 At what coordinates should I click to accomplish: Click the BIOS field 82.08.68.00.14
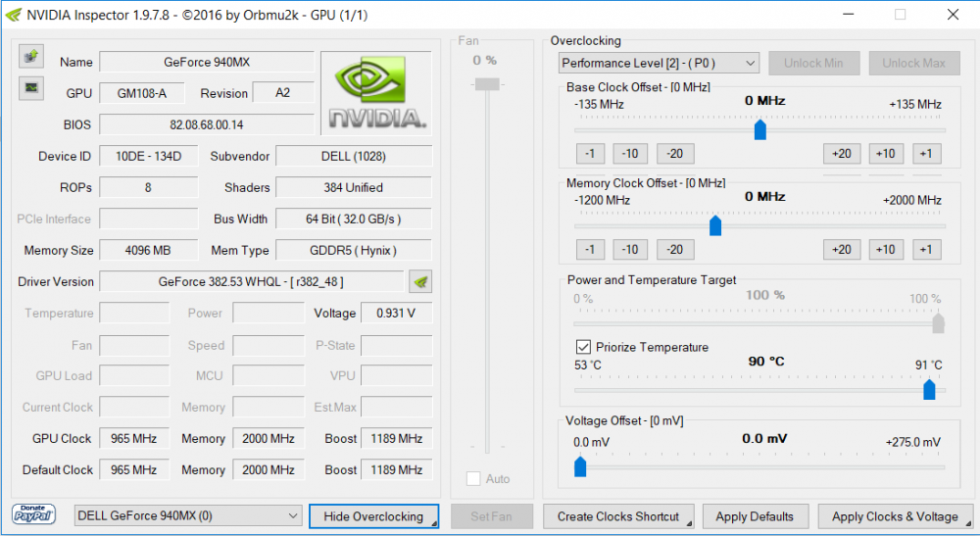click(x=207, y=125)
